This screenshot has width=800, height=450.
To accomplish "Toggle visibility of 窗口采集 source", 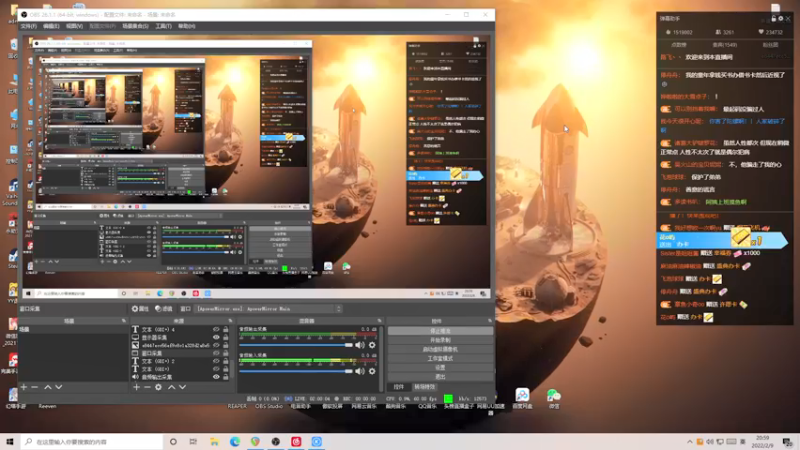I will (x=216, y=353).
